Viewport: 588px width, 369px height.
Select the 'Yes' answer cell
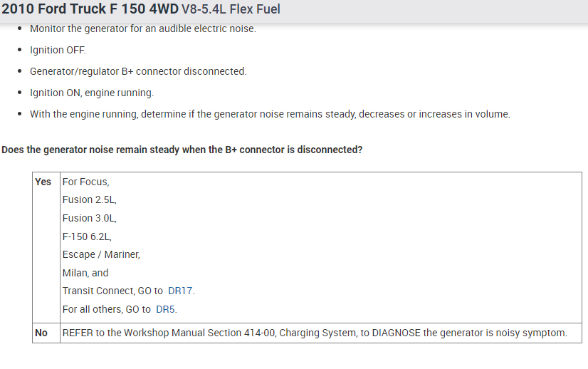click(x=43, y=182)
